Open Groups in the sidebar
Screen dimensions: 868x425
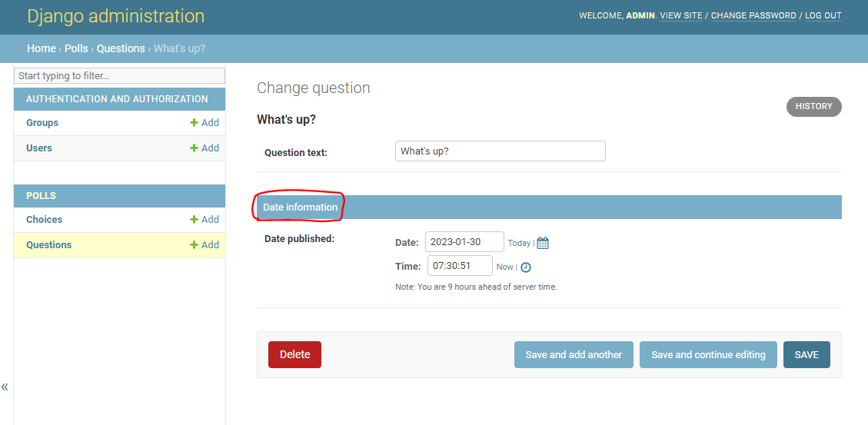[42, 123]
